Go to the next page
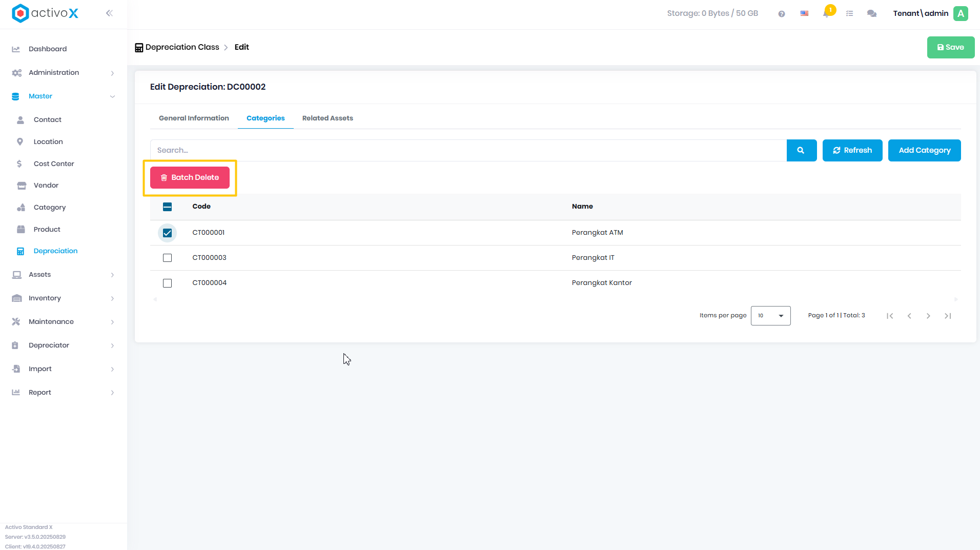 (x=928, y=316)
